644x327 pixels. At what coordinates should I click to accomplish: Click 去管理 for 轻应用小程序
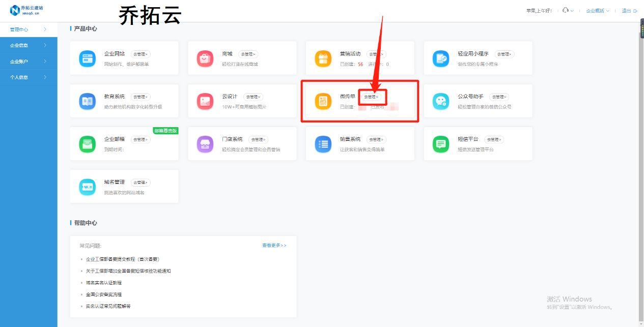pyautogui.click(x=505, y=54)
